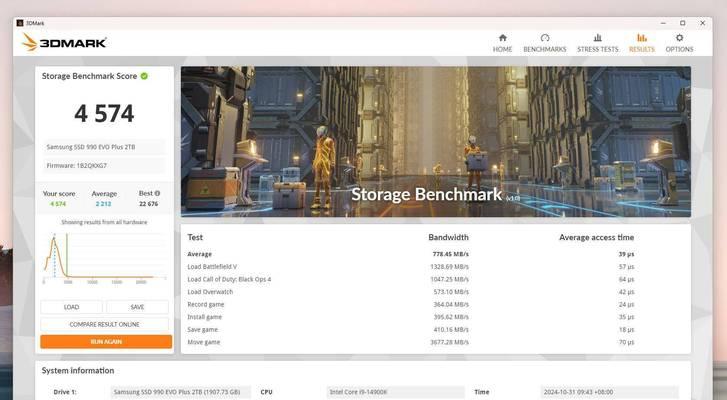
Task: Click the 3DMark title bar app icon
Action: (20, 23)
